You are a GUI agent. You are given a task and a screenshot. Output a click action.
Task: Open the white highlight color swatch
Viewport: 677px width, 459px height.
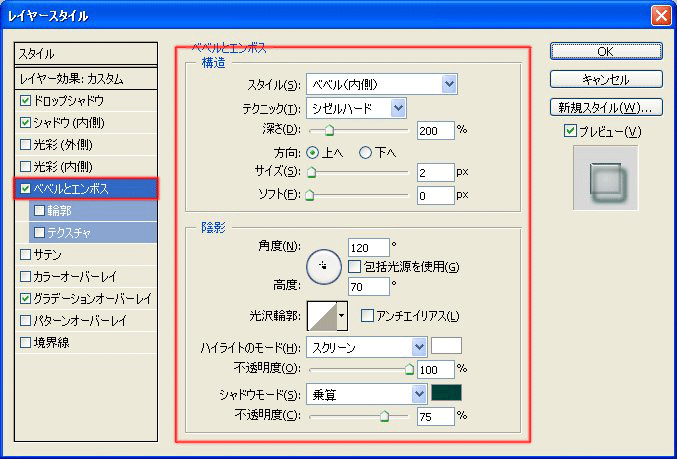click(x=446, y=346)
